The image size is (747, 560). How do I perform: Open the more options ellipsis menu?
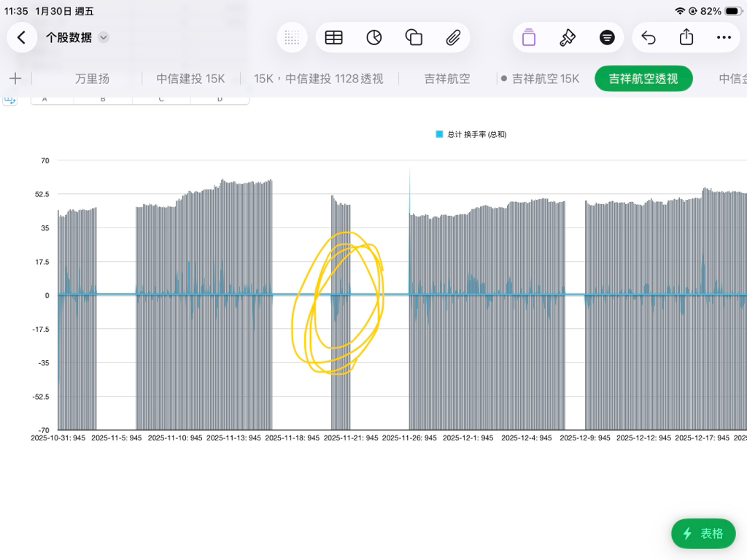(x=724, y=38)
